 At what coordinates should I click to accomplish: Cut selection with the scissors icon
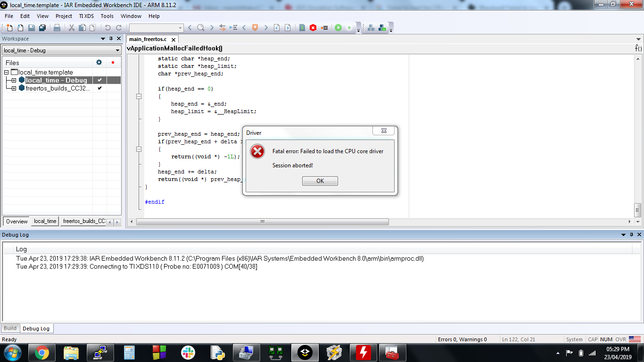(72, 28)
